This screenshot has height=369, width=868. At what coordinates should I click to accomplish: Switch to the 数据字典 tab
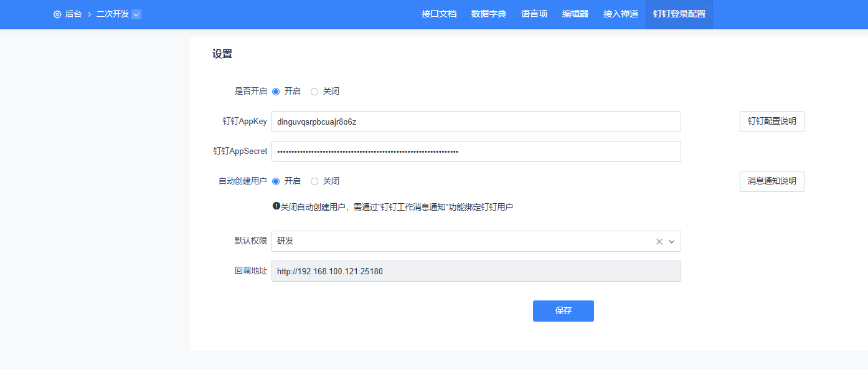click(489, 14)
